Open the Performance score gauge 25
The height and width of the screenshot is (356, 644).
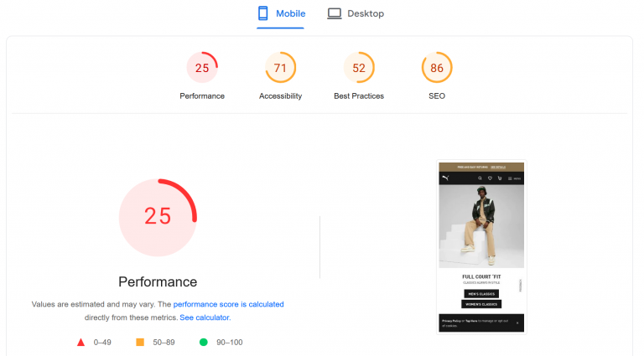click(x=202, y=68)
